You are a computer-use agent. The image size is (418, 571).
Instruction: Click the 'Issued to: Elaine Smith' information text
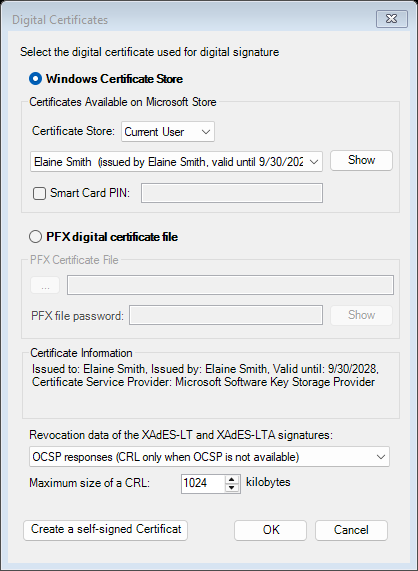89,369
